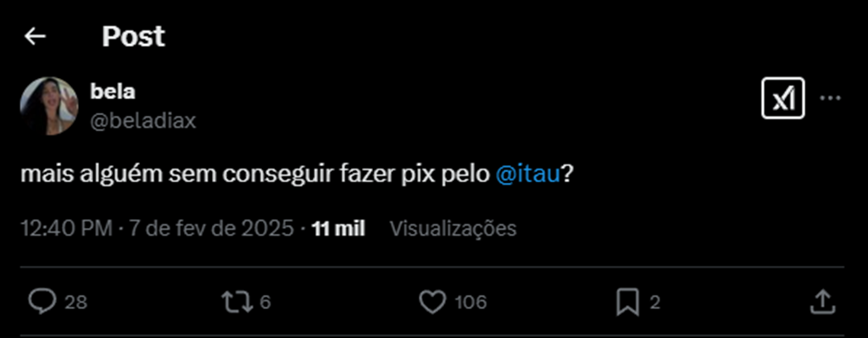Image resolution: width=868 pixels, height=338 pixels.
Task: Click the 7 de fev de 2025 date
Action: tap(211, 229)
